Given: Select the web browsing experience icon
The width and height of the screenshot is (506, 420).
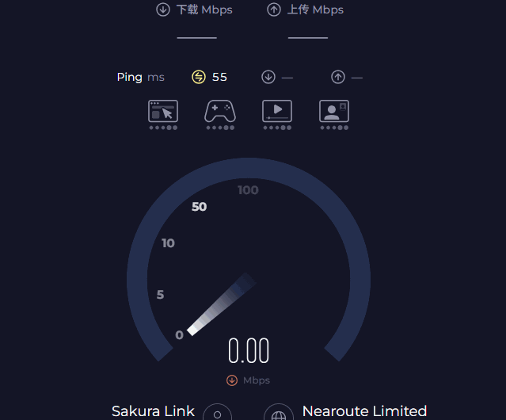Looking at the screenshot, I should pos(163,112).
